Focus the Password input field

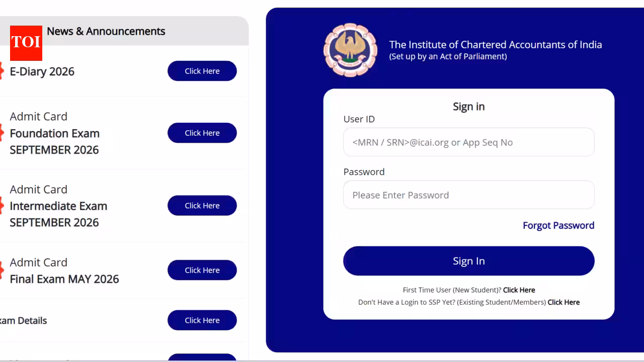(x=469, y=195)
